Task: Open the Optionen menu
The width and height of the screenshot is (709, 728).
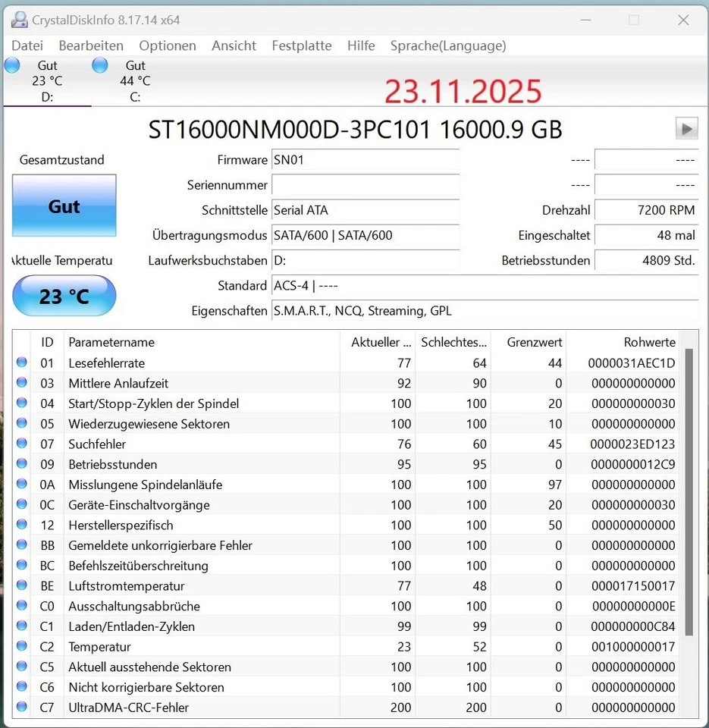Action: point(167,45)
